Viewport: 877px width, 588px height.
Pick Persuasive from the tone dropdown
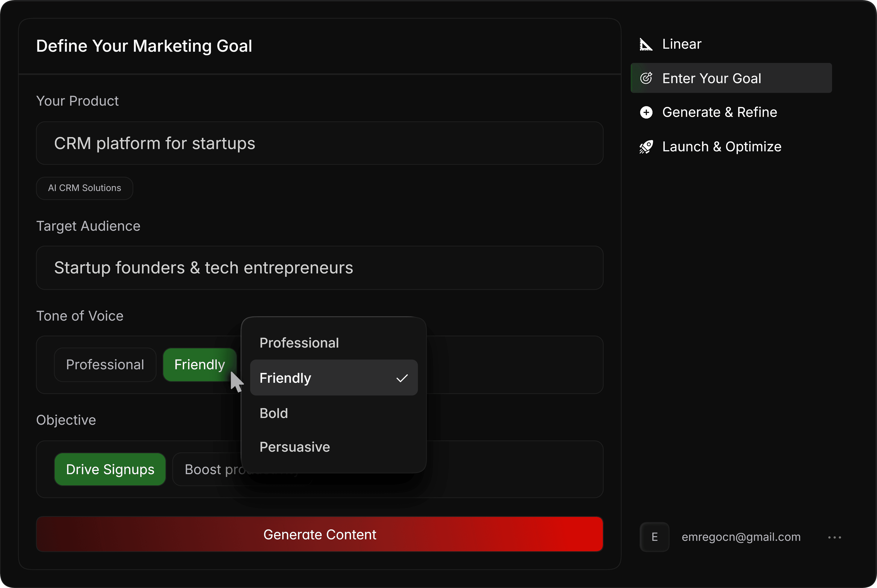pyautogui.click(x=295, y=447)
